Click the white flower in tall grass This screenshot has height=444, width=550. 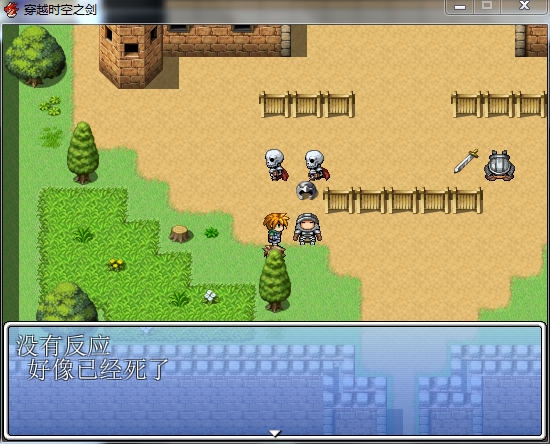(x=210, y=296)
